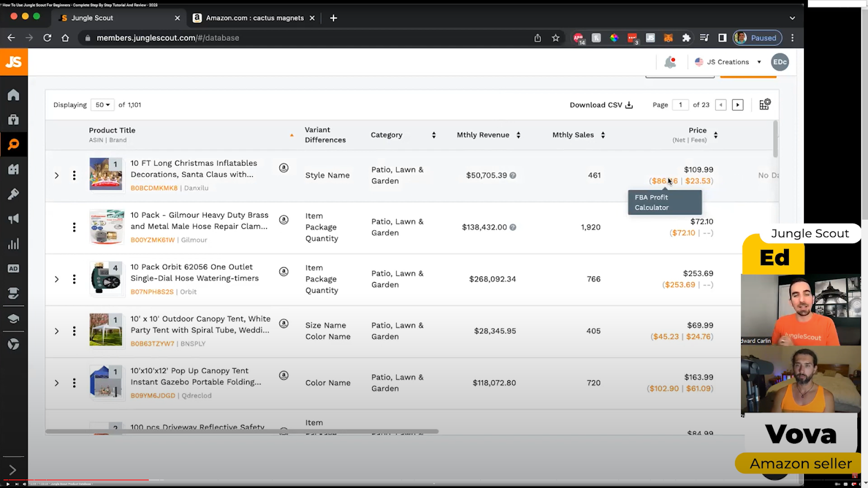Open the JS Creations account dropdown
This screenshot has width=868, height=488.
(728, 62)
